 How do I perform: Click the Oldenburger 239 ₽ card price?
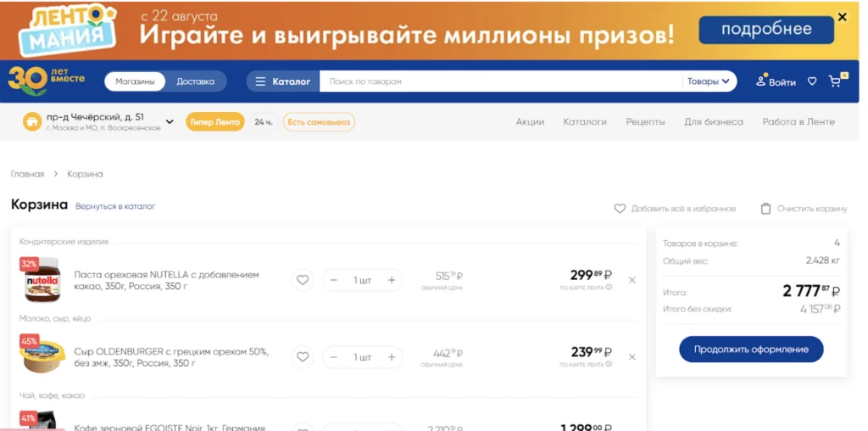591,352
